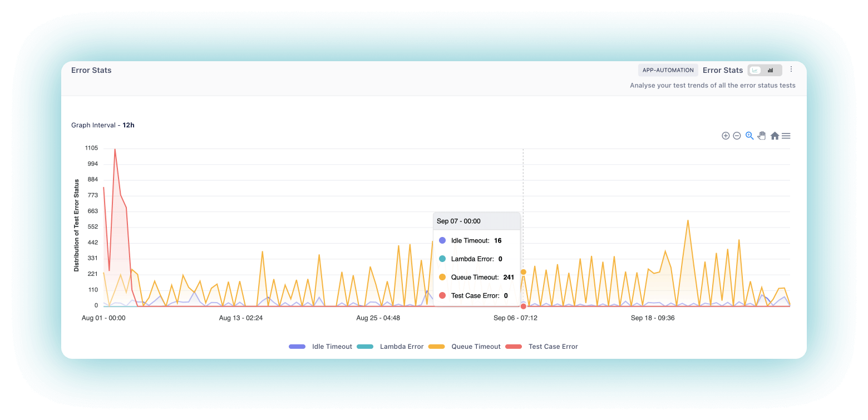Click the APP-AUTOMATION tag
Screen dimensions: 868x420
(x=668, y=70)
